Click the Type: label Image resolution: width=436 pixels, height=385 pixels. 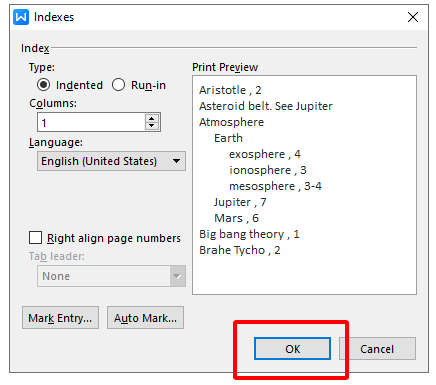coord(42,67)
